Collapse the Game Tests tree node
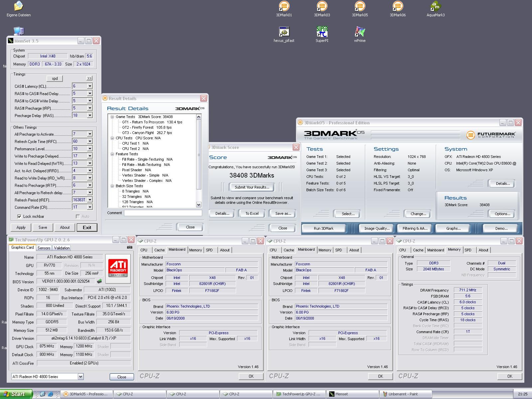Image resolution: width=532 pixels, height=399 pixels. click(x=112, y=117)
